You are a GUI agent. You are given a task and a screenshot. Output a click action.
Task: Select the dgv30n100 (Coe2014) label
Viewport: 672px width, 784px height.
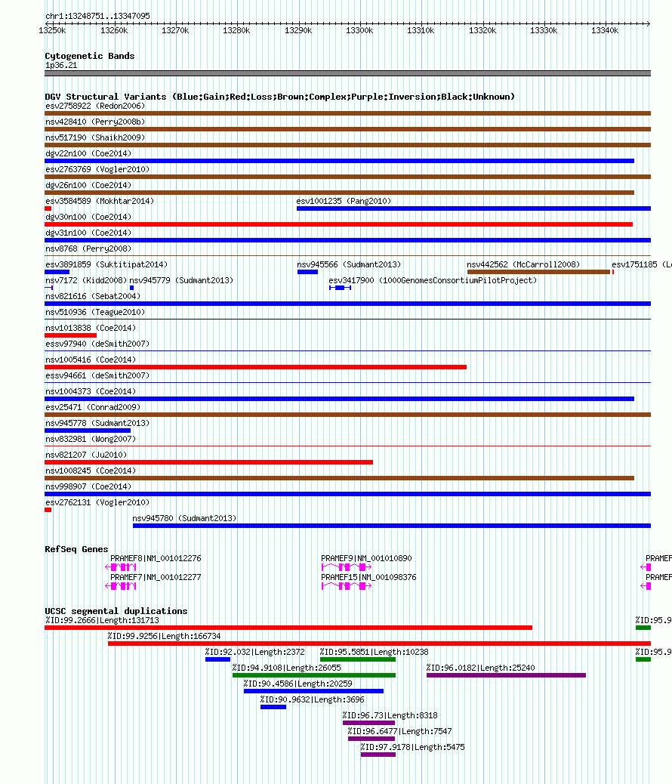click(88, 217)
